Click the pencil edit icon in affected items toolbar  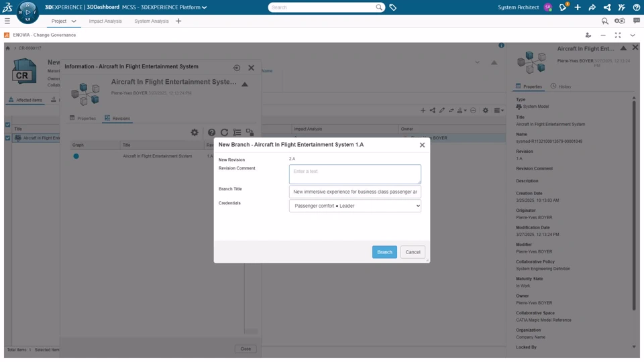pyautogui.click(x=441, y=110)
